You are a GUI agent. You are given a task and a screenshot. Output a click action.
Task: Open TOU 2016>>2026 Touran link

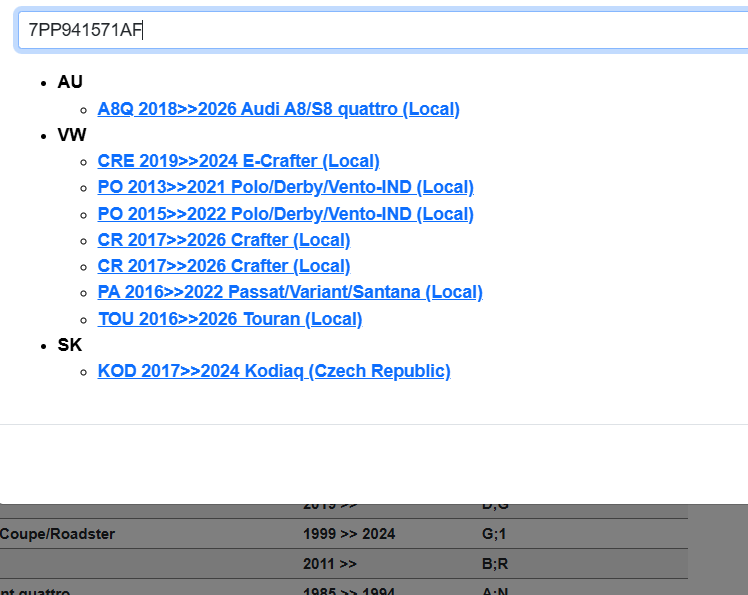[229, 319]
